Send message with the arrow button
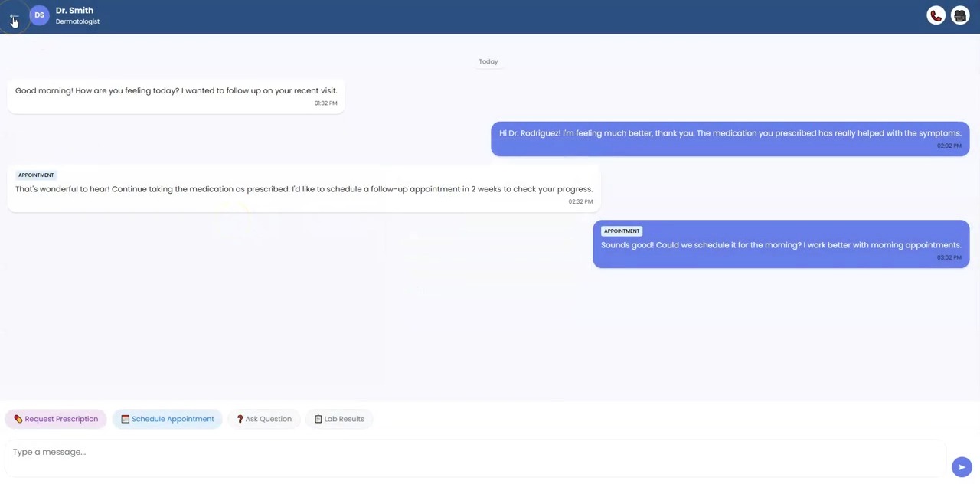This screenshot has width=980, height=484. pos(962,466)
